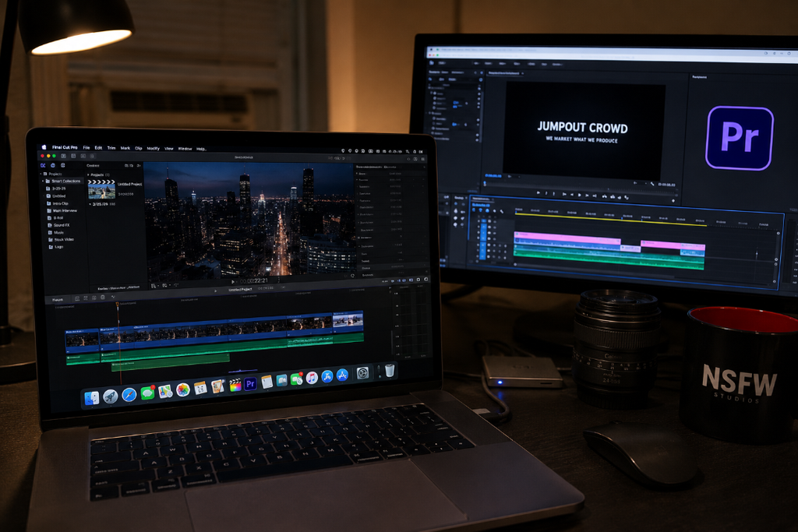Open the Trim menu in Final Cut Pro
Image resolution: width=798 pixels, height=532 pixels.
pos(111,148)
